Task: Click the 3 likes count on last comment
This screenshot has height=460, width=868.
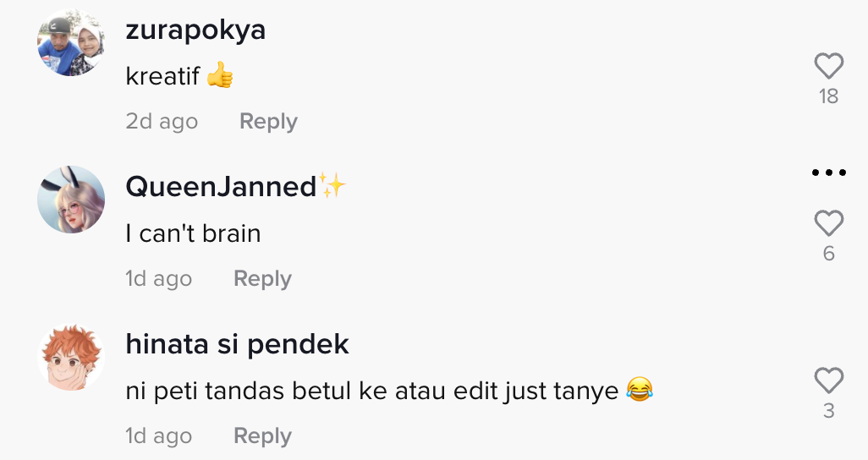Action: [x=829, y=411]
